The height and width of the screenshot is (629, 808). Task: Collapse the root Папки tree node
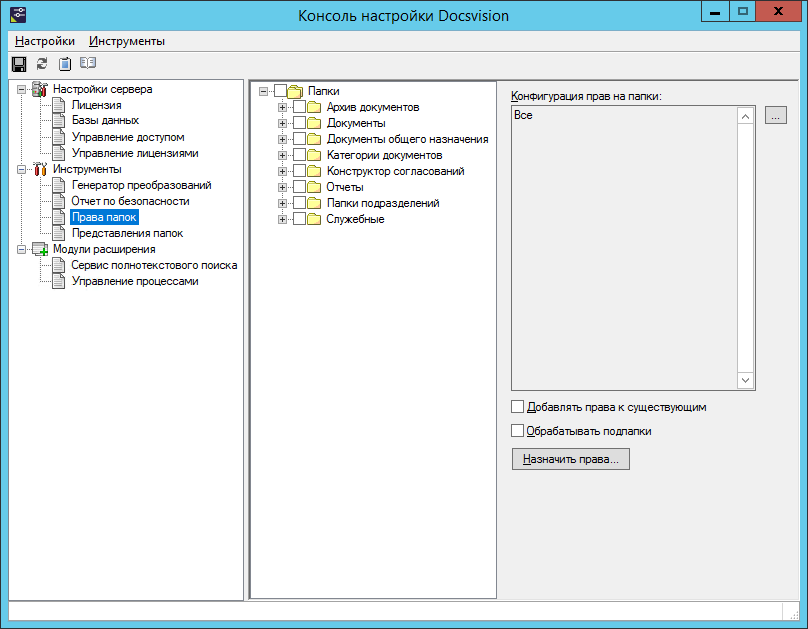click(264, 92)
